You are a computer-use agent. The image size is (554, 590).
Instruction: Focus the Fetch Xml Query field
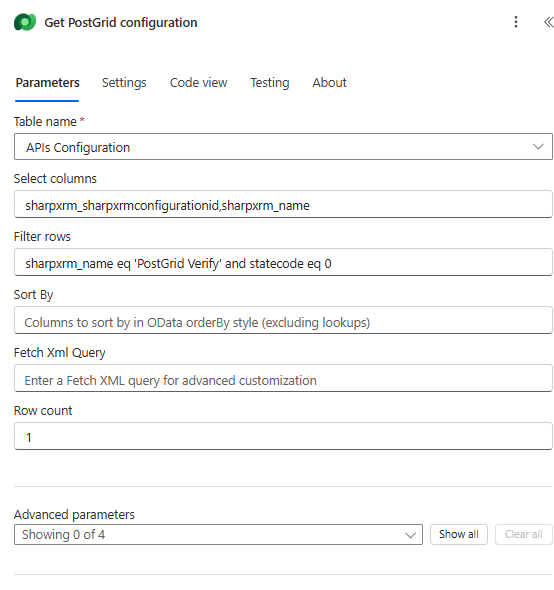click(x=283, y=378)
